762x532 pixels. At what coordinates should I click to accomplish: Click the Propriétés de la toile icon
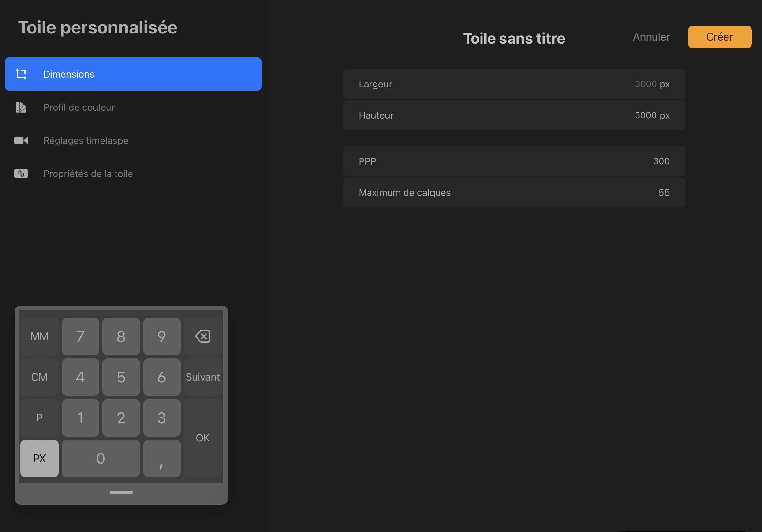tap(21, 174)
